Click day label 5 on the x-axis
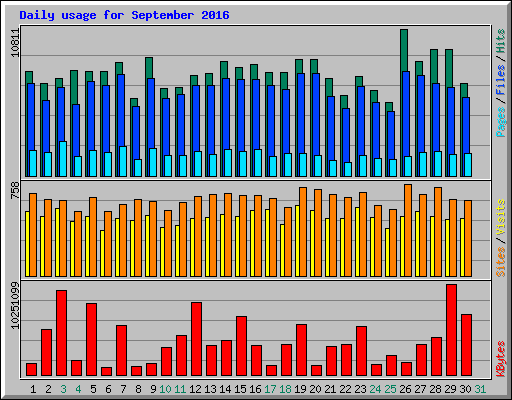 tap(93, 389)
